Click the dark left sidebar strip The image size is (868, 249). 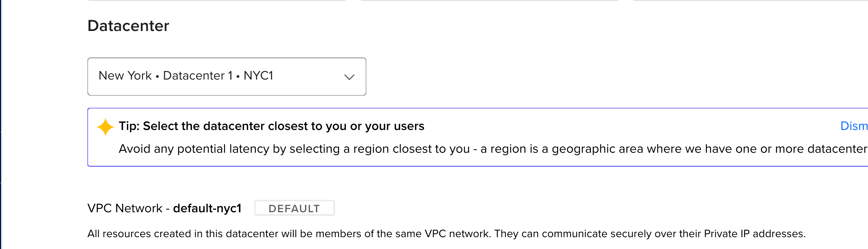tap(1, 124)
